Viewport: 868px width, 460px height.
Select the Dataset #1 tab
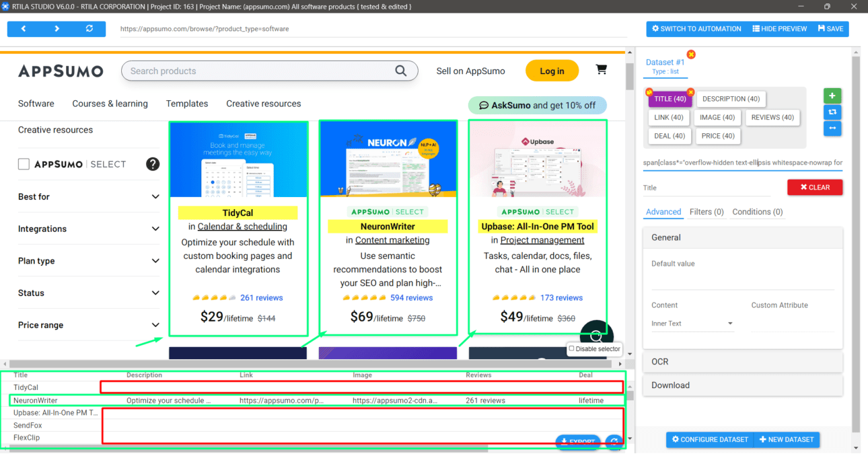point(665,66)
